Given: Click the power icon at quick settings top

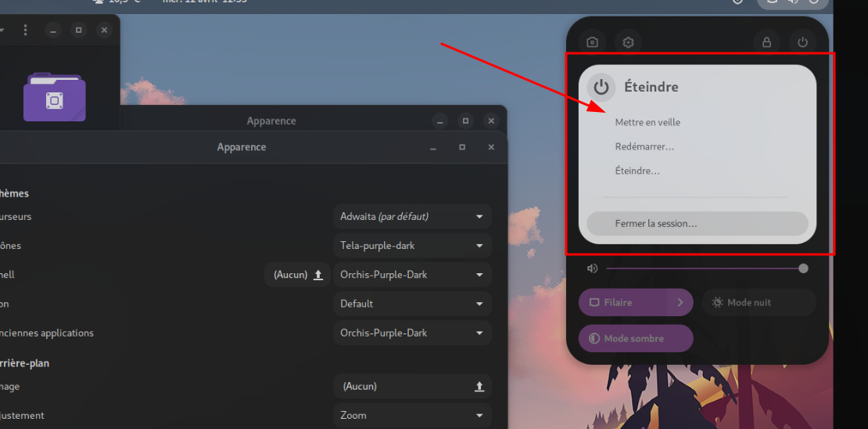Looking at the screenshot, I should 802,42.
